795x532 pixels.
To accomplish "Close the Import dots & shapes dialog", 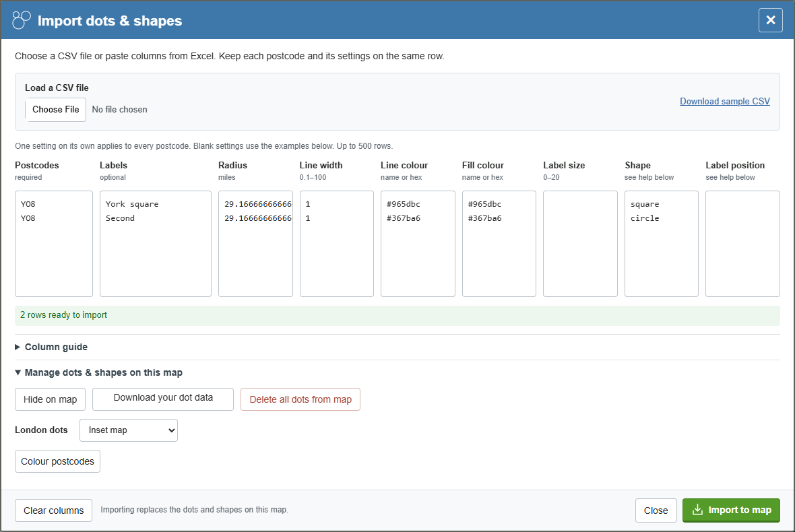I will [770, 20].
